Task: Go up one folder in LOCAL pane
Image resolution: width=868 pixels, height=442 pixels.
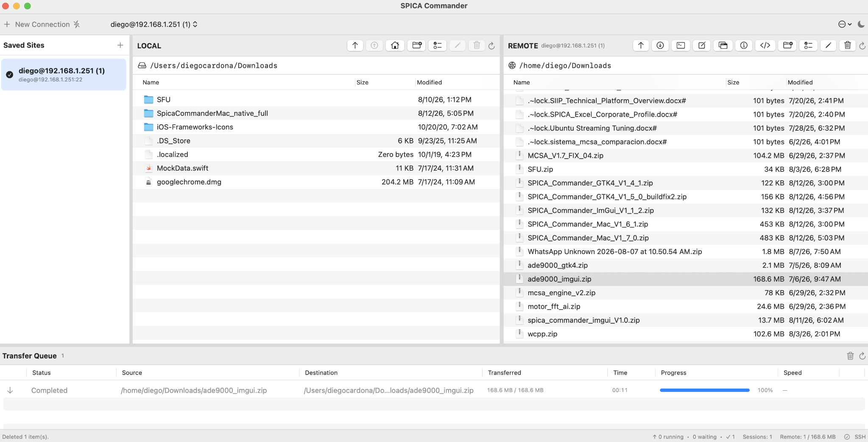Action: pos(355,45)
